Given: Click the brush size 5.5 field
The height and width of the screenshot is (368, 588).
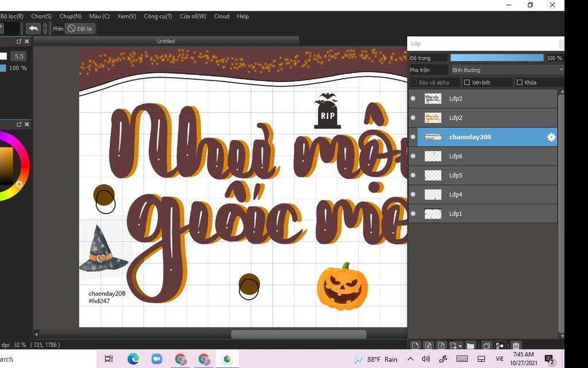Looking at the screenshot, I should [19, 56].
